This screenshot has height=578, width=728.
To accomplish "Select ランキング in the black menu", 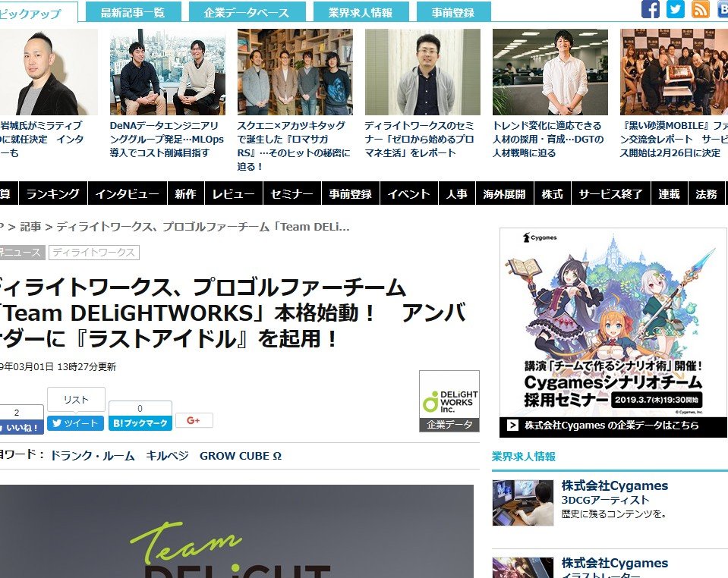I will 53,193.
